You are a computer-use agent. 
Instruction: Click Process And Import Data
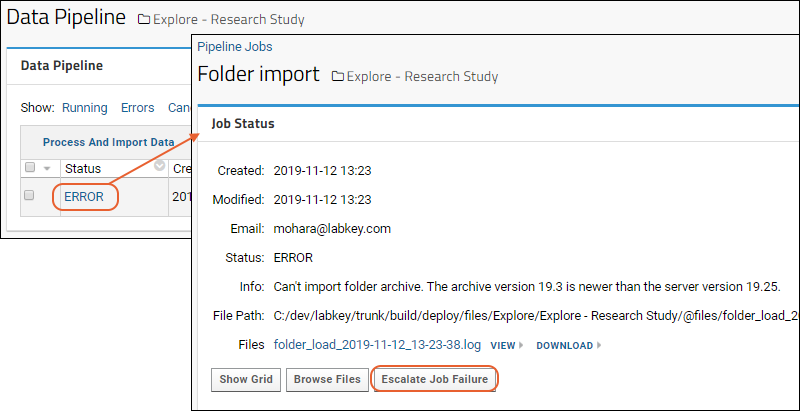pos(109,142)
